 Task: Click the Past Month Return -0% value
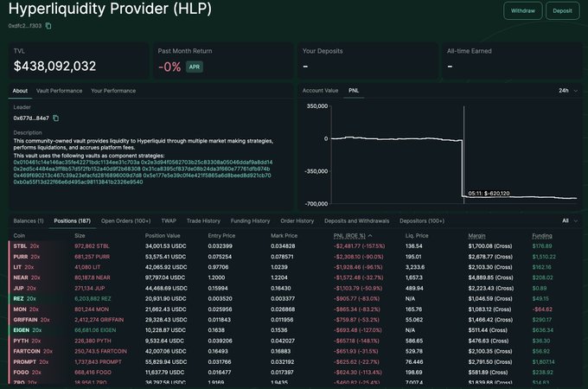pos(169,67)
